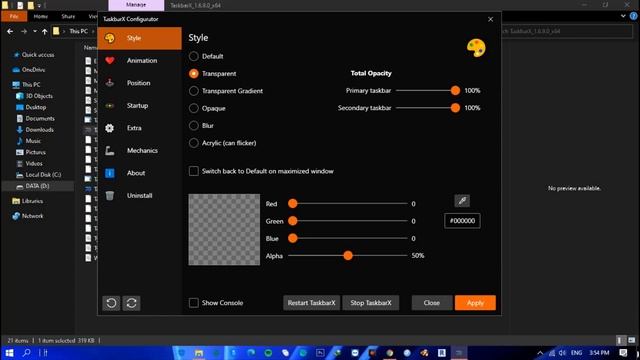Choose the Opaque style option
The height and width of the screenshot is (360, 640).
(x=193, y=108)
